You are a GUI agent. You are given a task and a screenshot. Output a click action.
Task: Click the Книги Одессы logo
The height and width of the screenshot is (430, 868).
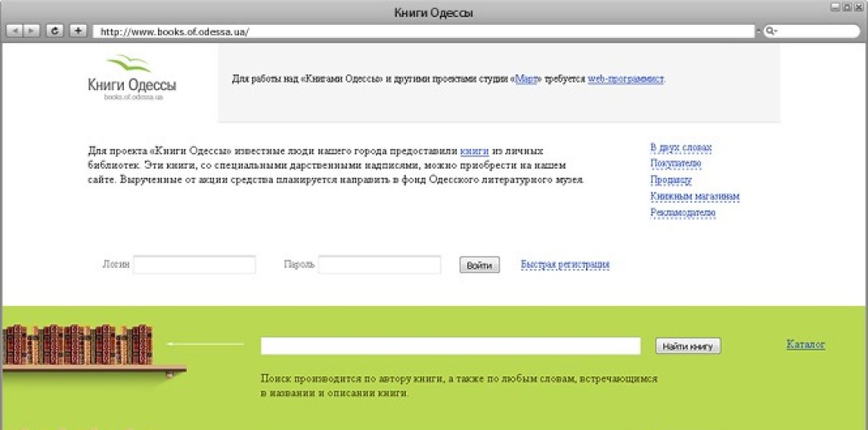click(131, 78)
